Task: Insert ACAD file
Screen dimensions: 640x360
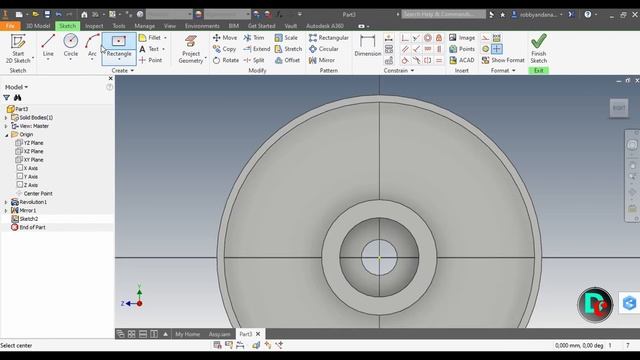Action: coord(462,60)
